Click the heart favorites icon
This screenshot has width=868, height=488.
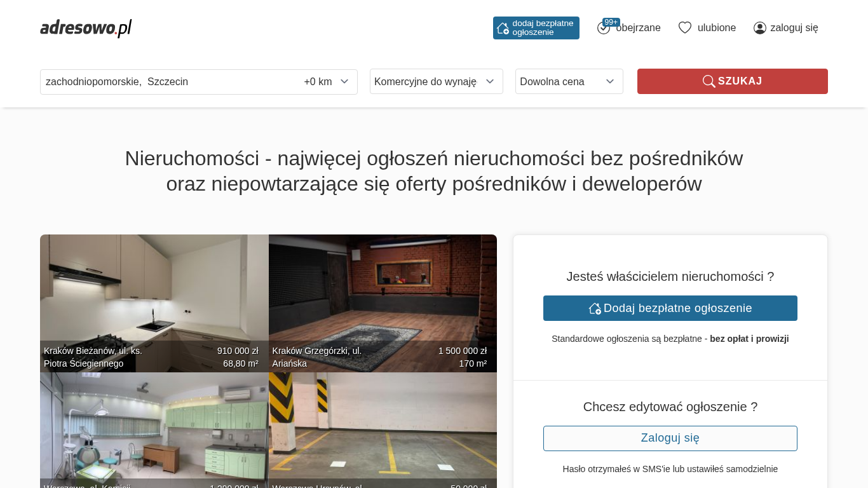click(x=684, y=28)
